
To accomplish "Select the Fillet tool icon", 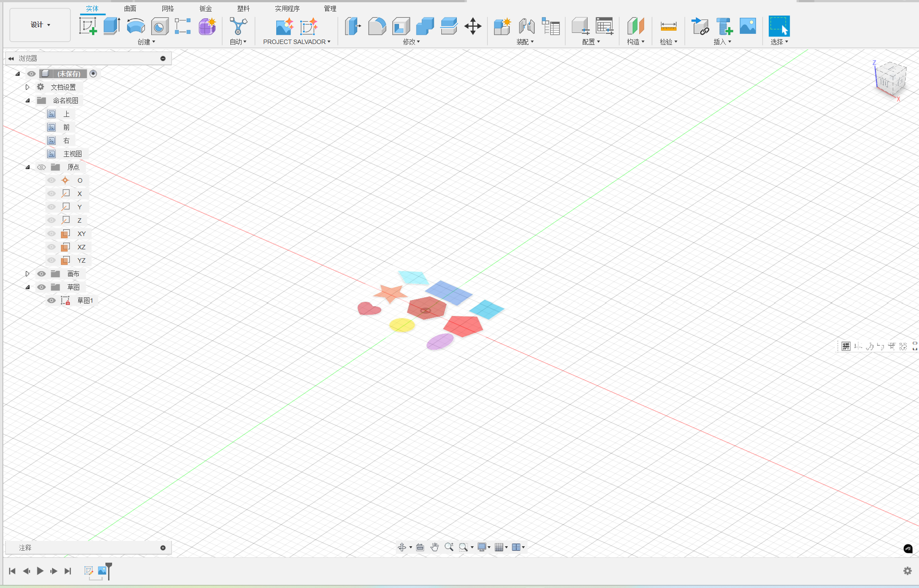I will coord(377,26).
